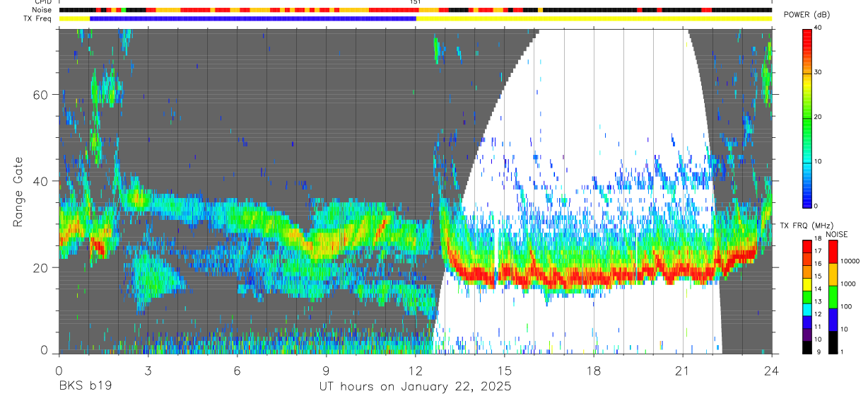
Task: Click the 6 hour label on time axis
Action: click(237, 369)
